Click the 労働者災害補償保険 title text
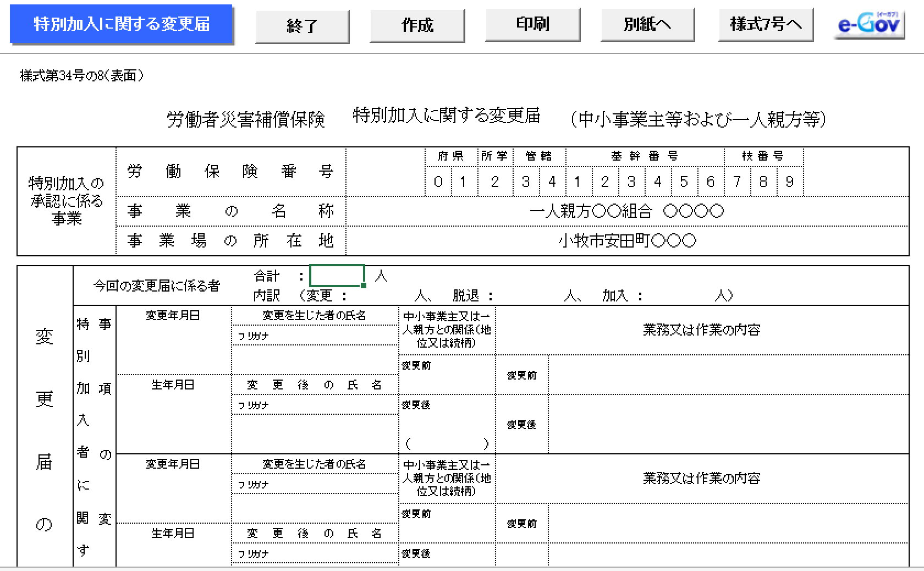924x571 pixels. click(246, 119)
